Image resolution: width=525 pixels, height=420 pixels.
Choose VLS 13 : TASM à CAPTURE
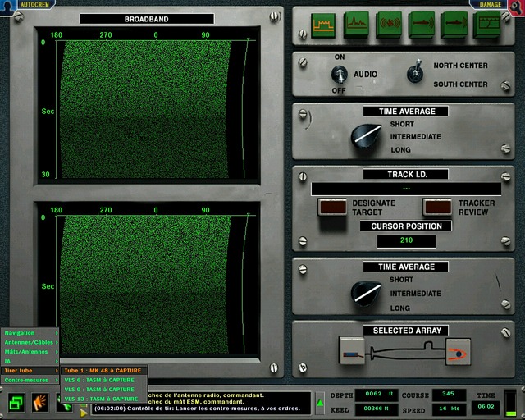click(x=103, y=399)
